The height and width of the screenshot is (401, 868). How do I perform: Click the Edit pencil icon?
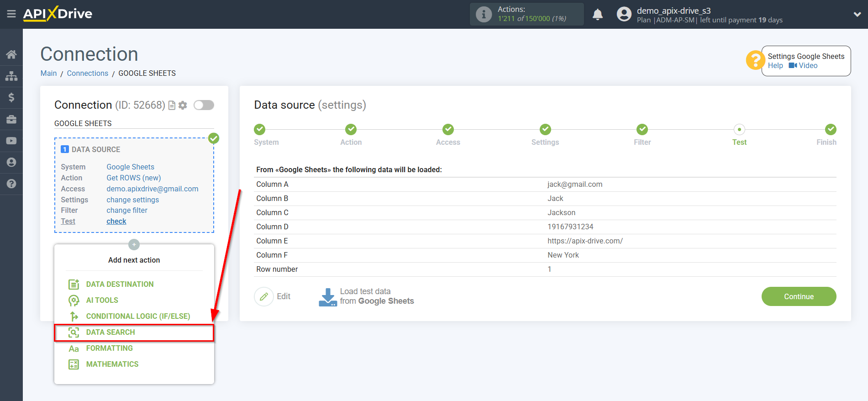tap(264, 296)
